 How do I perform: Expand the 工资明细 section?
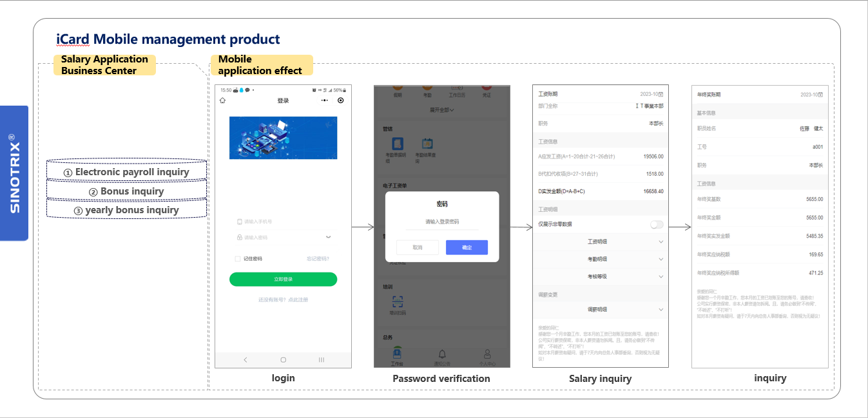(601, 242)
